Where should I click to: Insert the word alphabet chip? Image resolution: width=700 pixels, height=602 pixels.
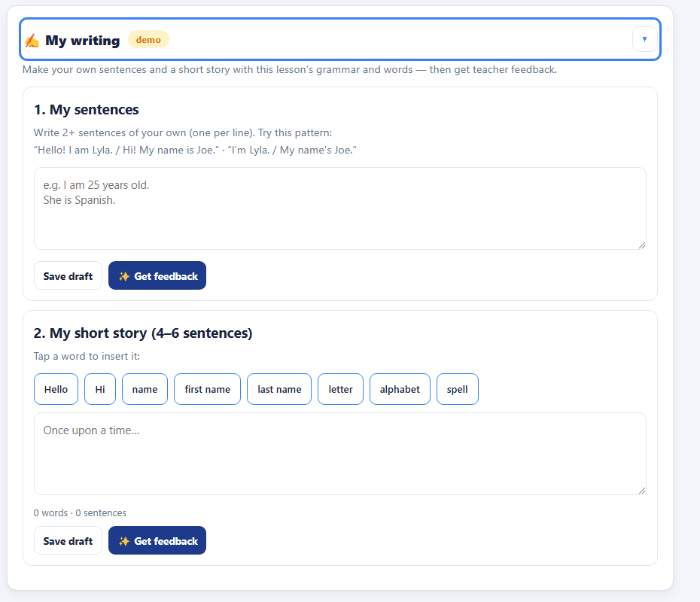400,389
